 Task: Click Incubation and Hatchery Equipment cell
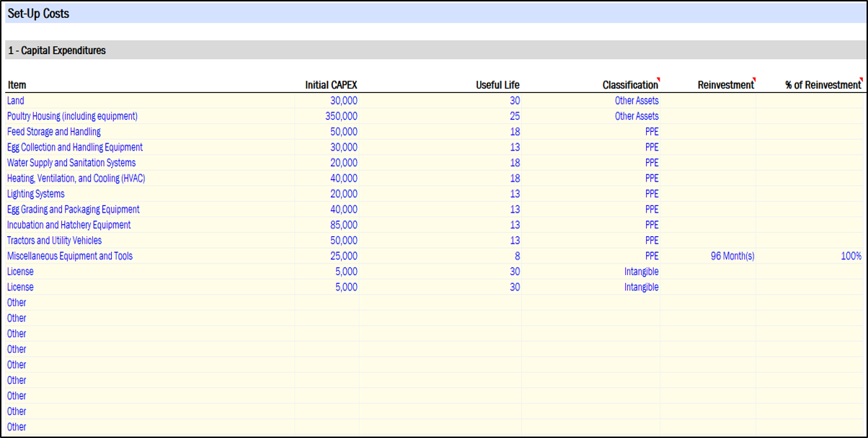[150, 225]
